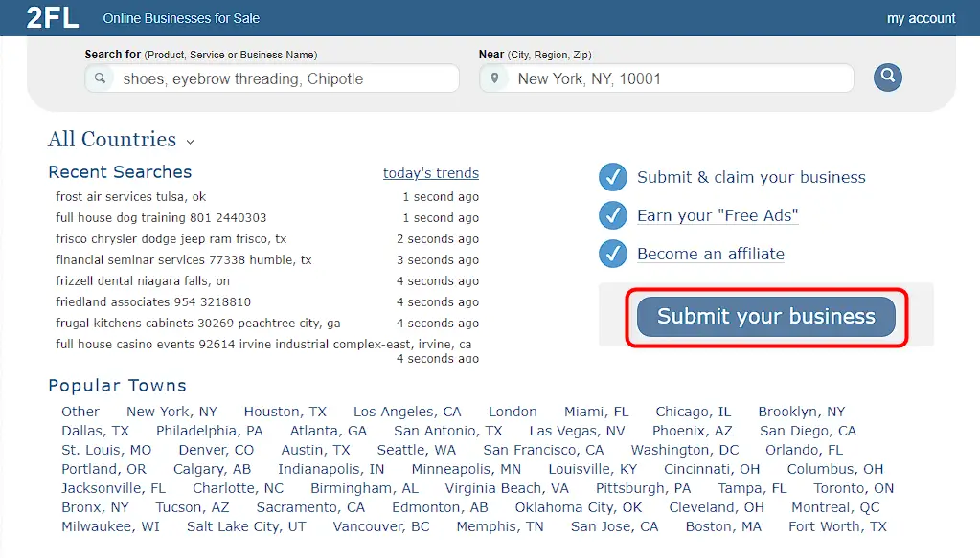Focus the Search for product input field
Image resolution: width=980 pixels, height=558 pixels.
272,78
